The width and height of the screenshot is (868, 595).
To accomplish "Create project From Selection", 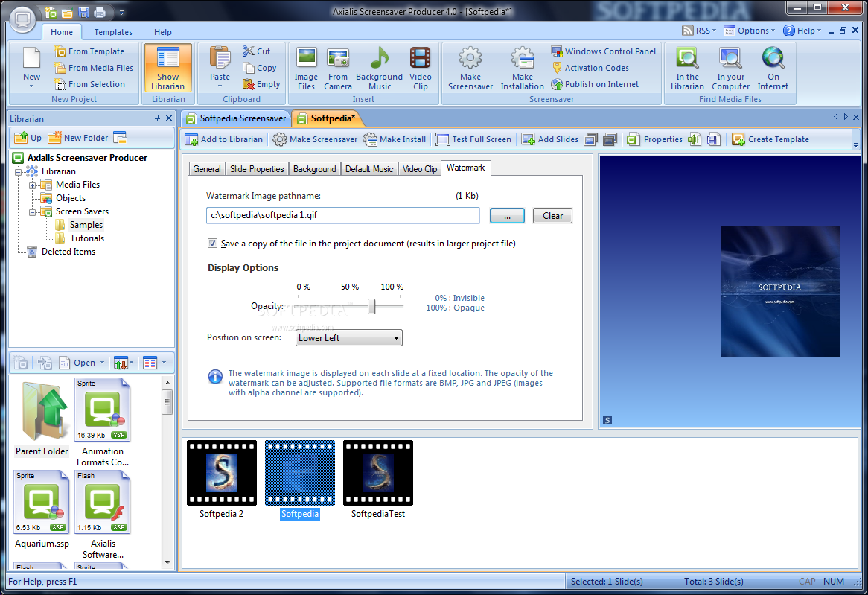I will tap(89, 84).
